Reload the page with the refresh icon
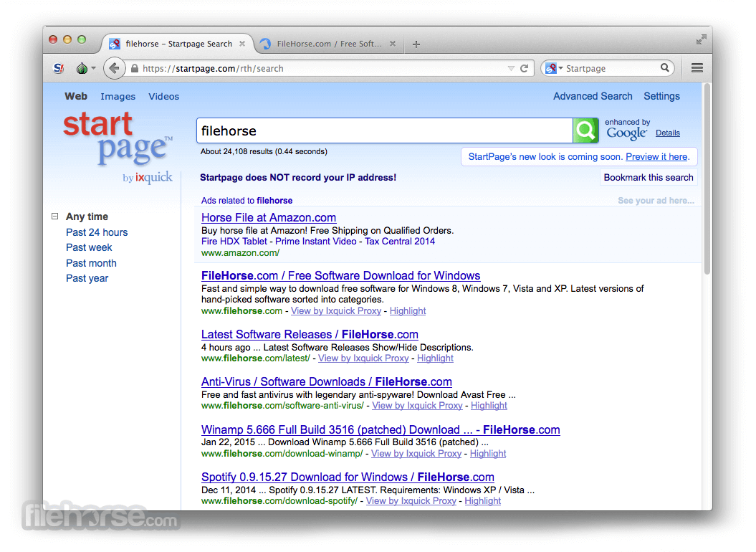756x552 pixels. tap(525, 69)
